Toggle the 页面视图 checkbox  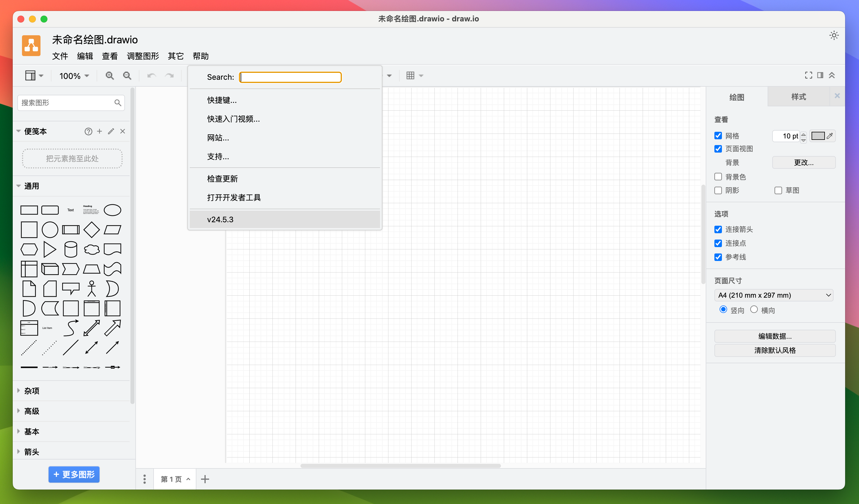(718, 149)
